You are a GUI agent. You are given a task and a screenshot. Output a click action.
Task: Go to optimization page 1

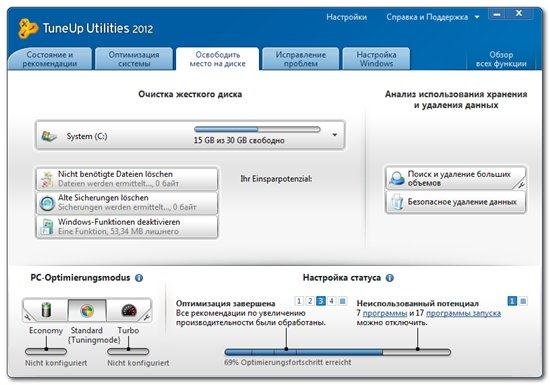299,301
